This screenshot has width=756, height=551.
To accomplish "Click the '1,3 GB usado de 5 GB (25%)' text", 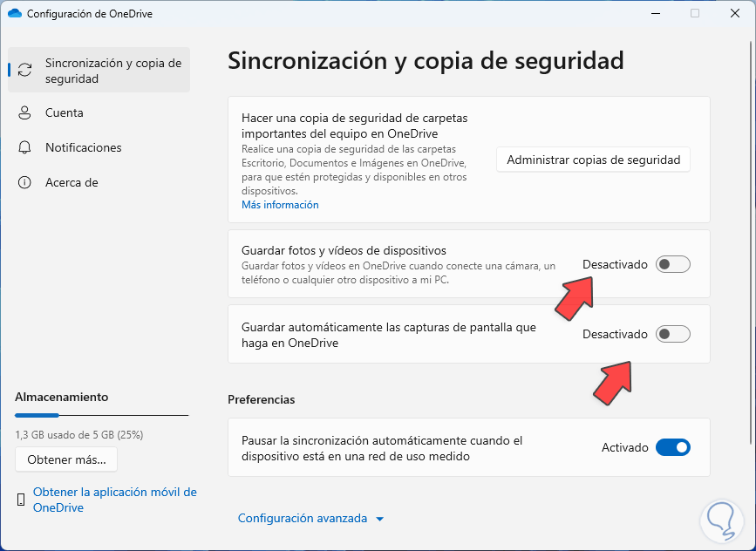I will click(79, 435).
